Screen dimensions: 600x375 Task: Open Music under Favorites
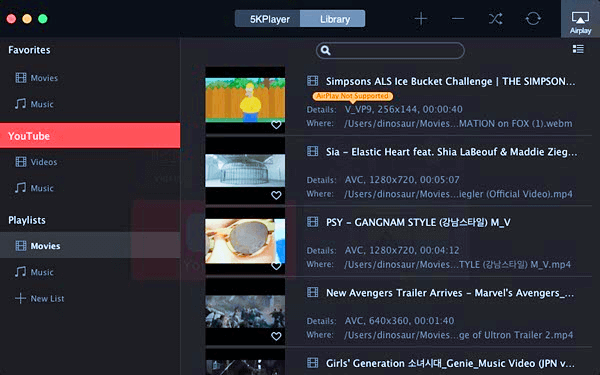pos(34,104)
